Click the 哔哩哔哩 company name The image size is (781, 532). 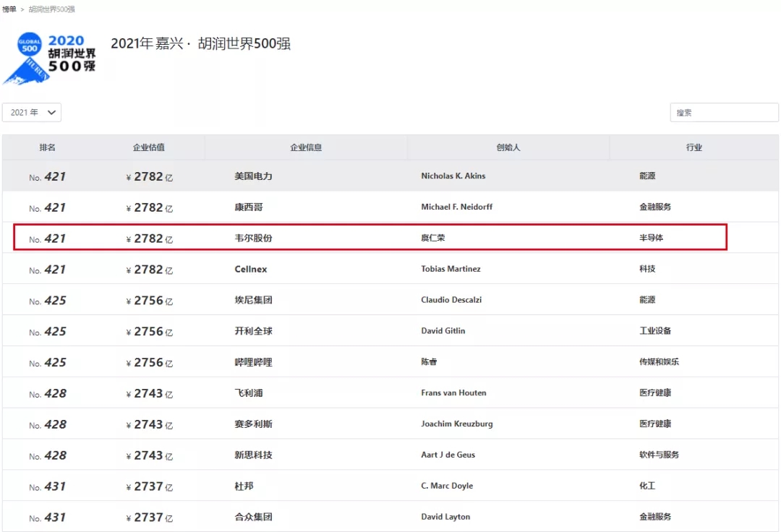click(253, 362)
